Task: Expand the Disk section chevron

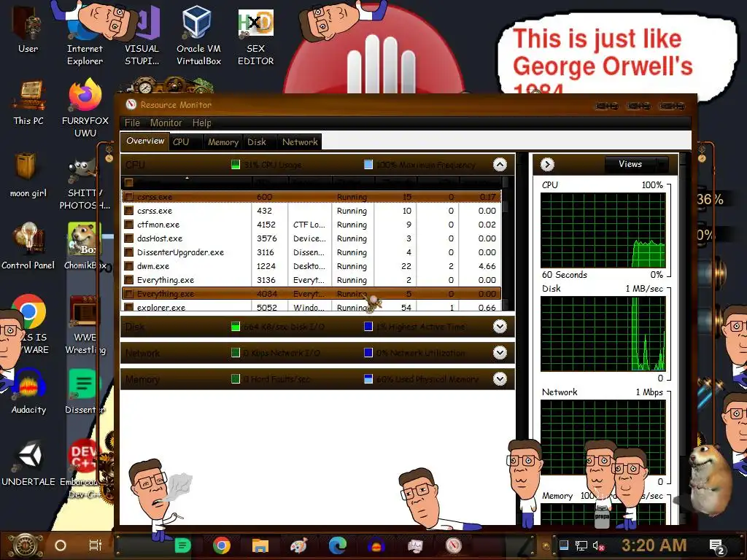Action: [x=500, y=327]
